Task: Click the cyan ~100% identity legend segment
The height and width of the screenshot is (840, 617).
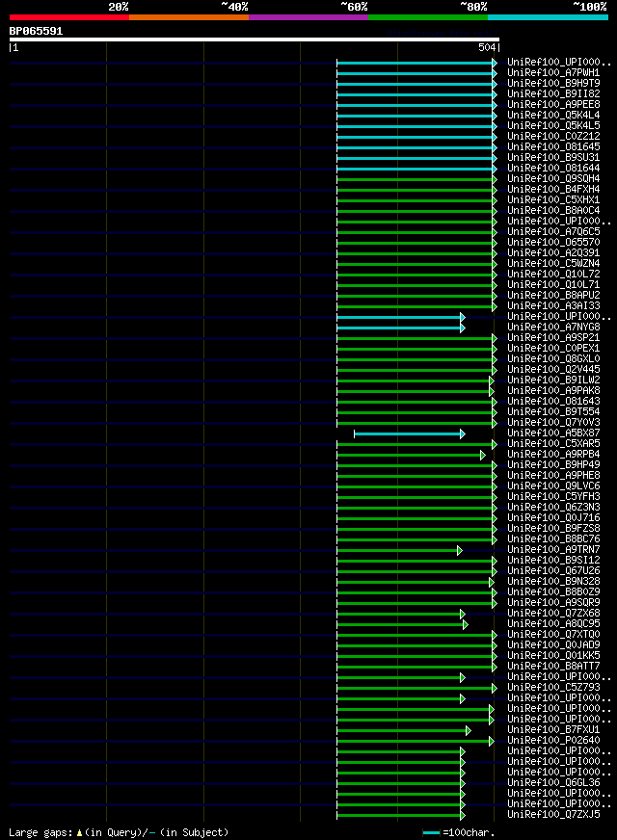Action: pos(548,17)
